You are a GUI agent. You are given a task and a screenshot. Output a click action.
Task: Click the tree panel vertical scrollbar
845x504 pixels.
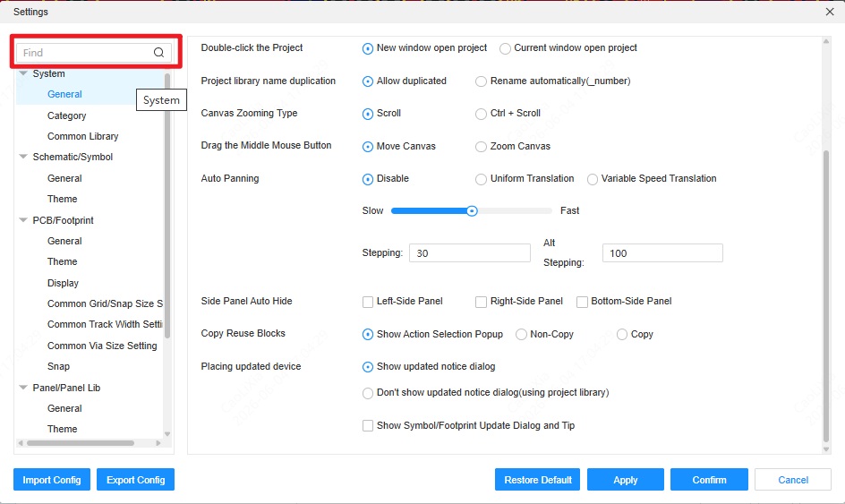(x=167, y=205)
